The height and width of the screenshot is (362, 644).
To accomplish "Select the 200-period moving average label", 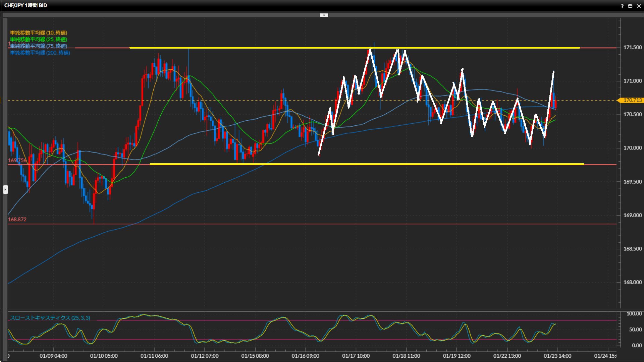I will (x=40, y=53).
